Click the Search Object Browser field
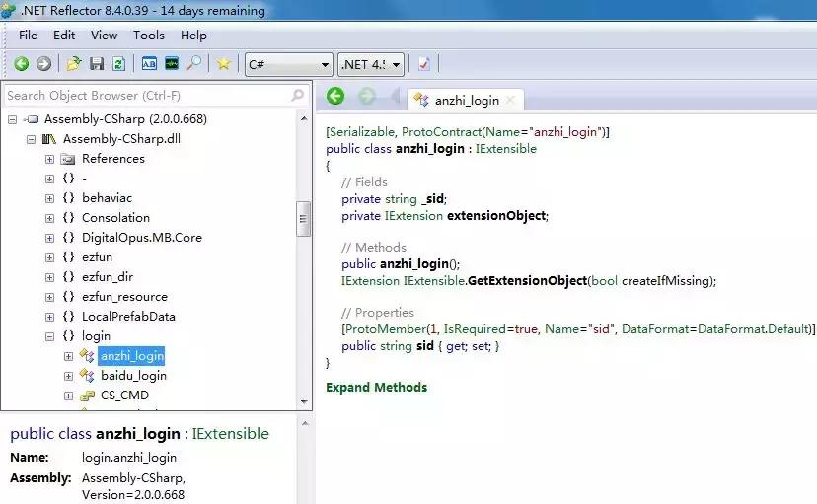 [x=148, y=96]
